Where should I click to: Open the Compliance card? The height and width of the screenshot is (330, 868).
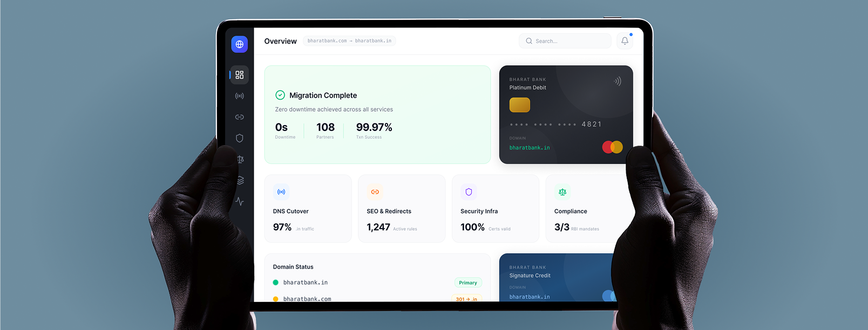[586, 209]
